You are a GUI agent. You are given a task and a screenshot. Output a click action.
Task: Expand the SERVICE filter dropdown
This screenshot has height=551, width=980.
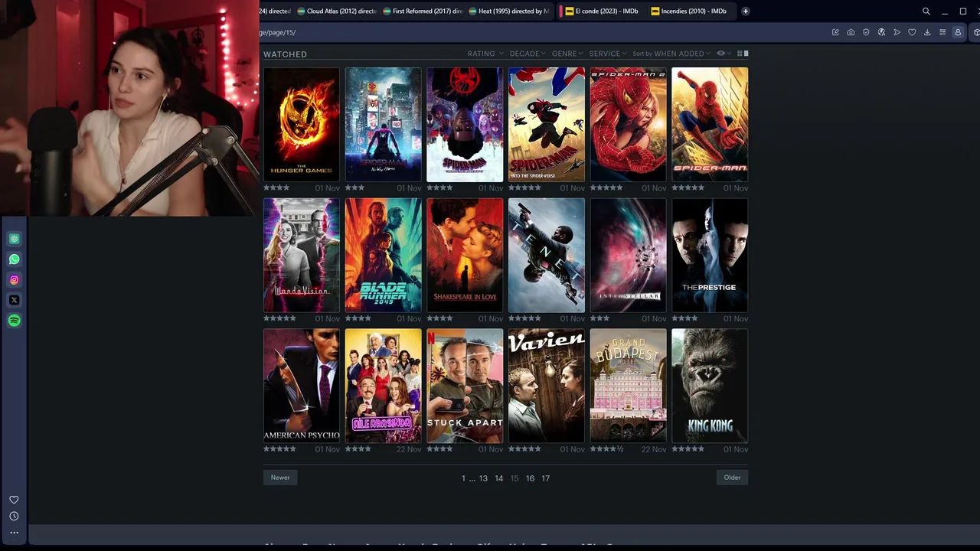608,54
